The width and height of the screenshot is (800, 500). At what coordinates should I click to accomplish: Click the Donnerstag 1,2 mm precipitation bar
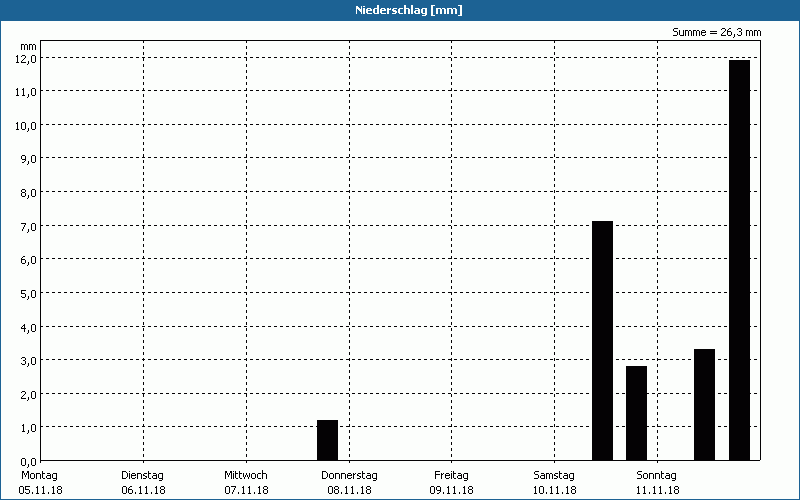click(328, 440)
